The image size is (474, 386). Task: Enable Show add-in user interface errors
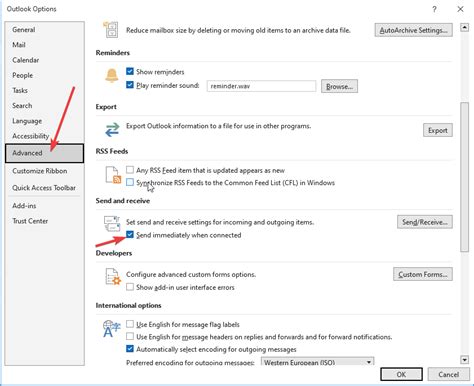pyautogui.click(x=130, y=287)
